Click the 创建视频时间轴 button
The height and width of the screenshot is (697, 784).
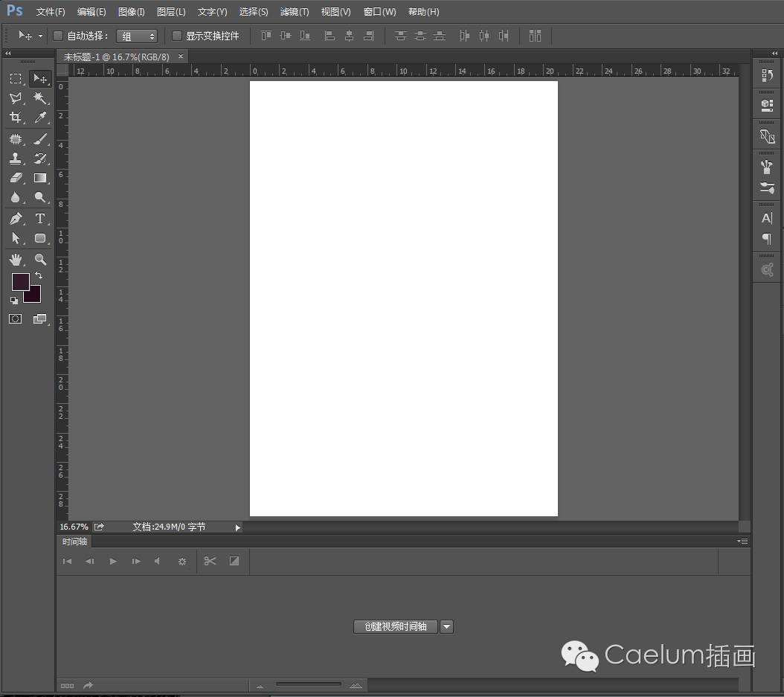pos(395,627)
